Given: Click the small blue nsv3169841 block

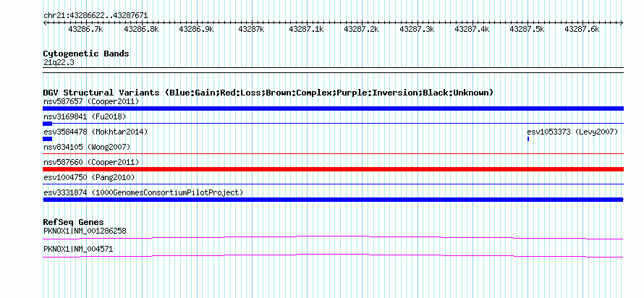Looking at the screenshot, I should point(47,123).
